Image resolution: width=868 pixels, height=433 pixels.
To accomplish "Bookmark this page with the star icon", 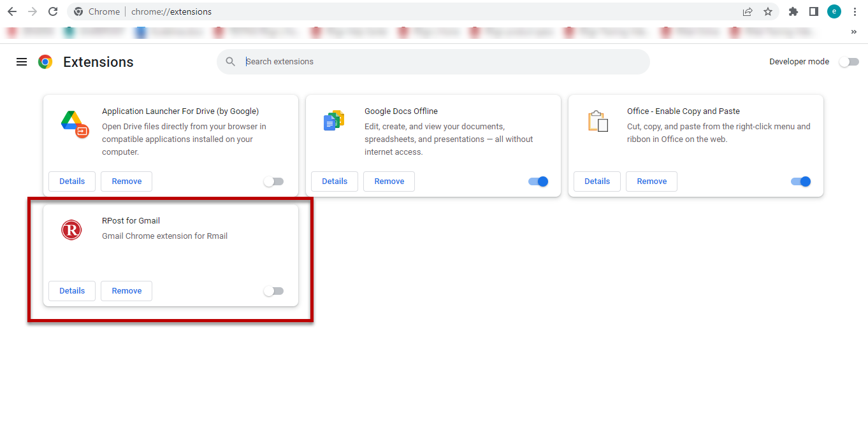I will click(768, 11).
